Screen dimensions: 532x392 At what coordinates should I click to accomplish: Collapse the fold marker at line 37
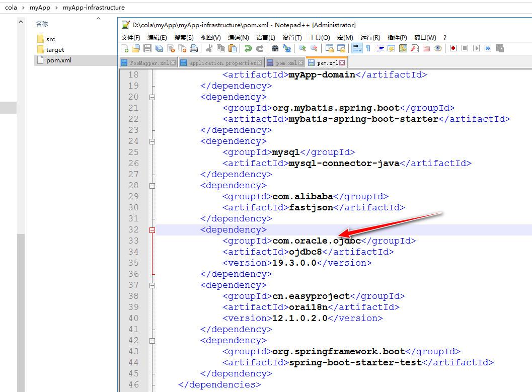coord(153,285)
